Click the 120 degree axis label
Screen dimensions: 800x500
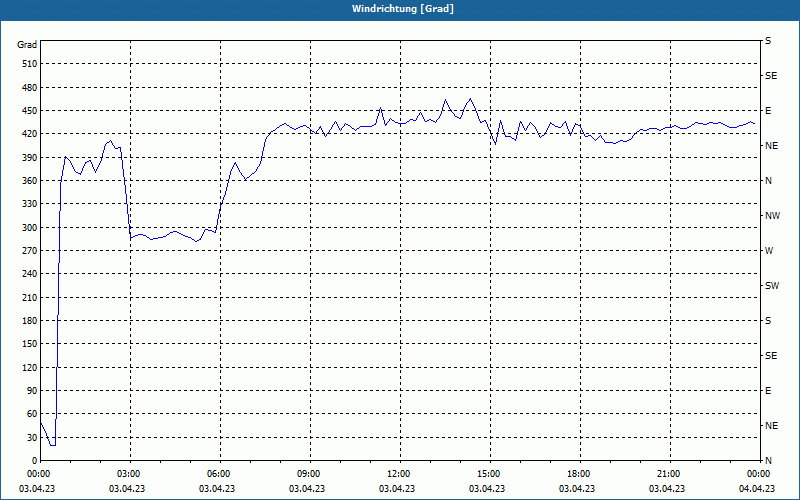pyautogui.click(x=30, y=367)
